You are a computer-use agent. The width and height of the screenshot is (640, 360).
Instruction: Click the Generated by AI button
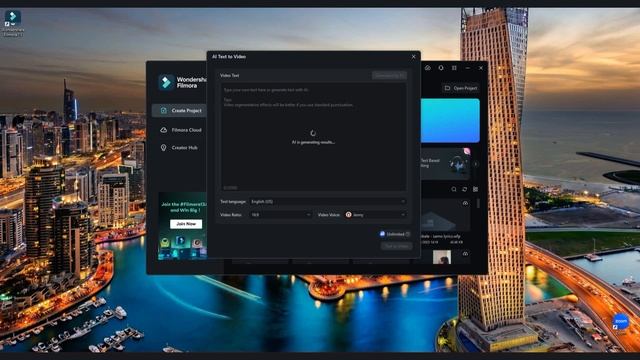point(389,76)
